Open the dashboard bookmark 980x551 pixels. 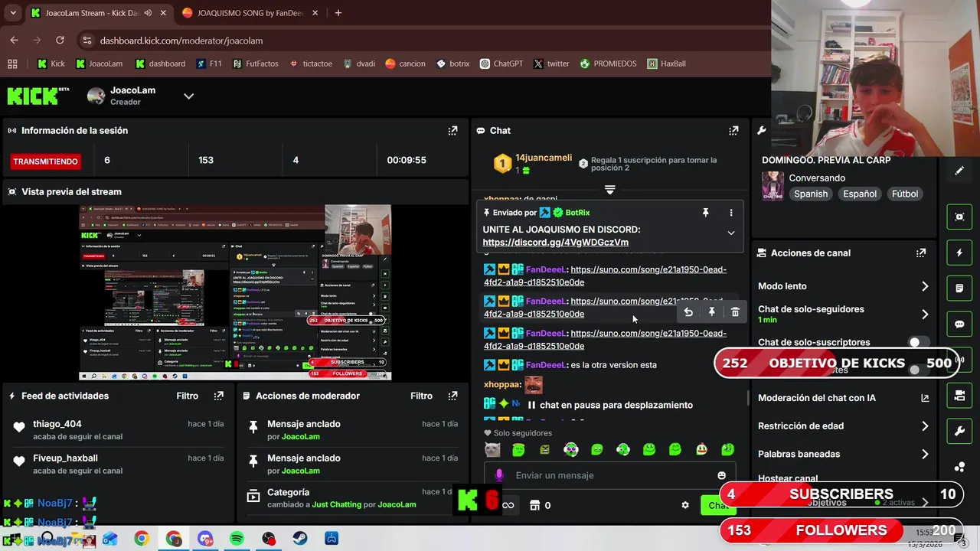pyautogui.click(x=160, y=64)
